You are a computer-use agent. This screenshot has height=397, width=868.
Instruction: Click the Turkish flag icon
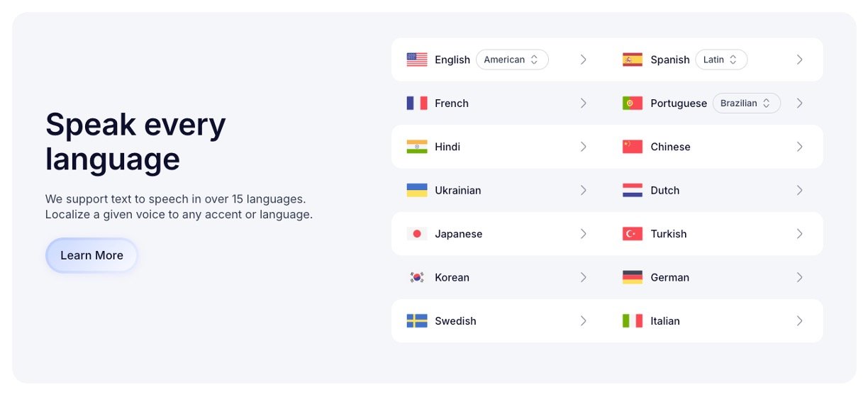point(633,234)
